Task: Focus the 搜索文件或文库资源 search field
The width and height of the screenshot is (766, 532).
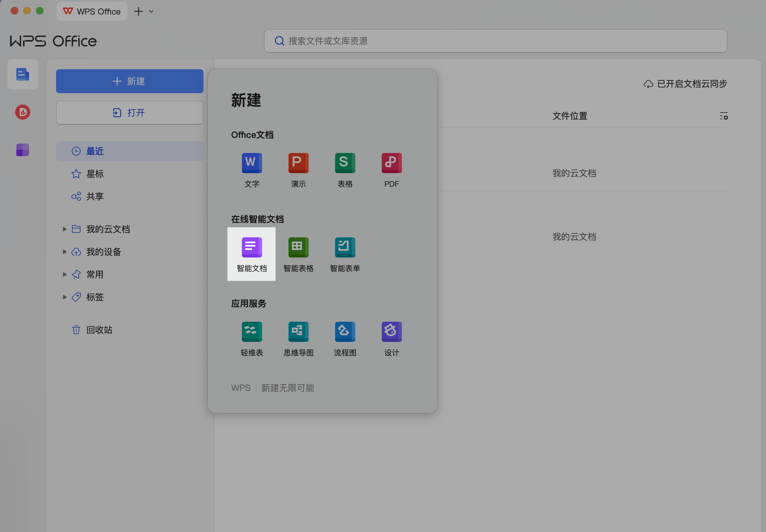Action: coord(495,41)
